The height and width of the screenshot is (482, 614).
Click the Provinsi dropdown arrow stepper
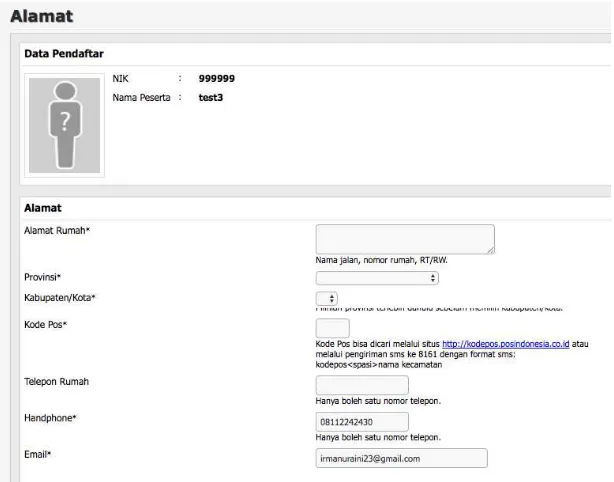(433, 278)
